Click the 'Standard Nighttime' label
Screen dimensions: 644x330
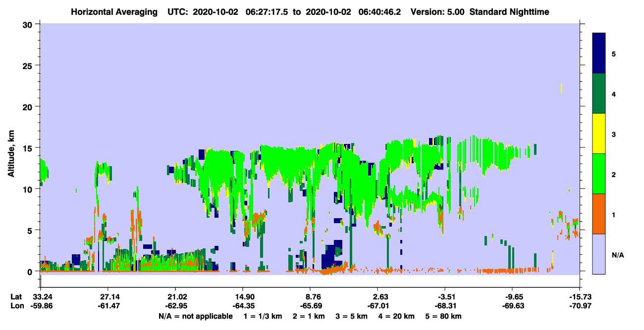(509, 11)
